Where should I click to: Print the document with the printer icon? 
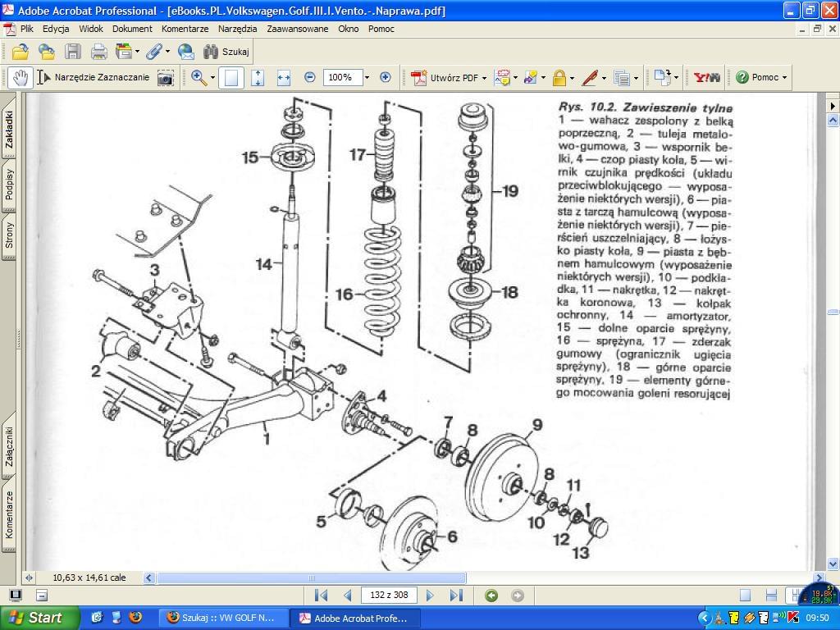click(99, 52)
